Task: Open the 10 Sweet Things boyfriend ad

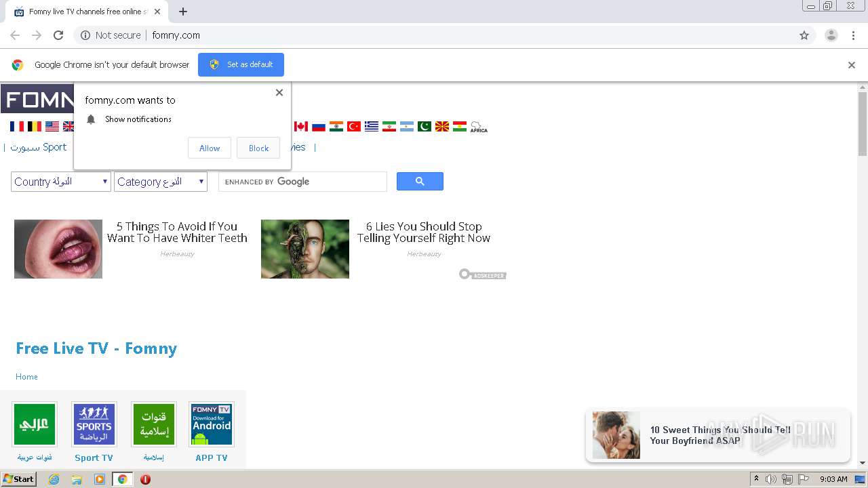Action: (717, 435)
